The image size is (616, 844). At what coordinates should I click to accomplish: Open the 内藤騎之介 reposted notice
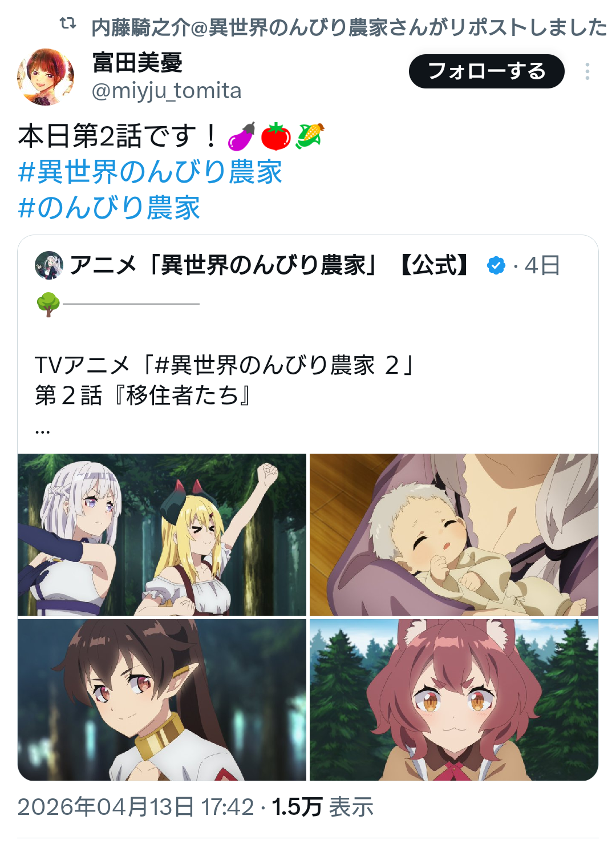349,27
